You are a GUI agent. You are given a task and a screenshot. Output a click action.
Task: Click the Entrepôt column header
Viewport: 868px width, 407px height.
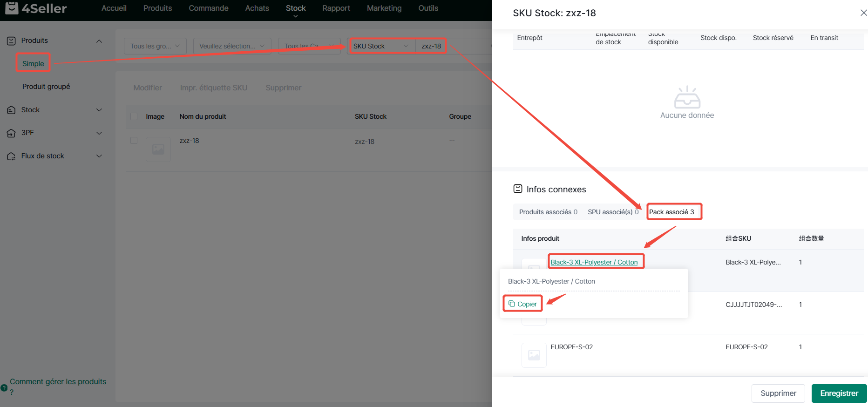coord(530,38)
